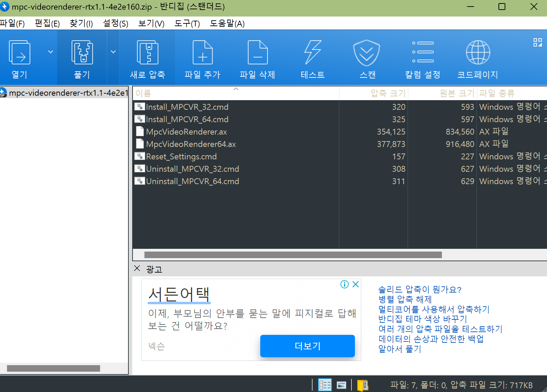547x392 pixels.
Task: Click the Reset_Settings.cmd file icon
Action: click(139, 156)
